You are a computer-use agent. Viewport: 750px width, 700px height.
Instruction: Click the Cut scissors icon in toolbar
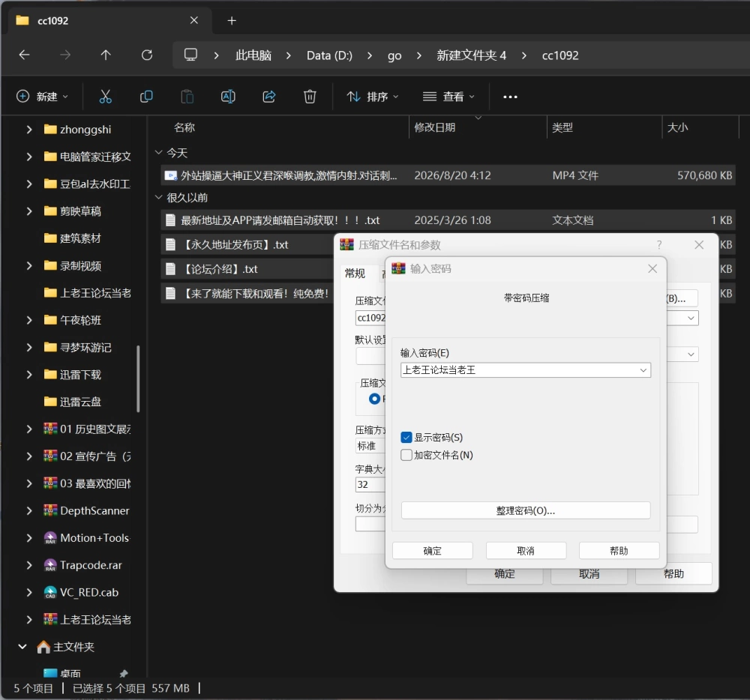pos(105,97)
